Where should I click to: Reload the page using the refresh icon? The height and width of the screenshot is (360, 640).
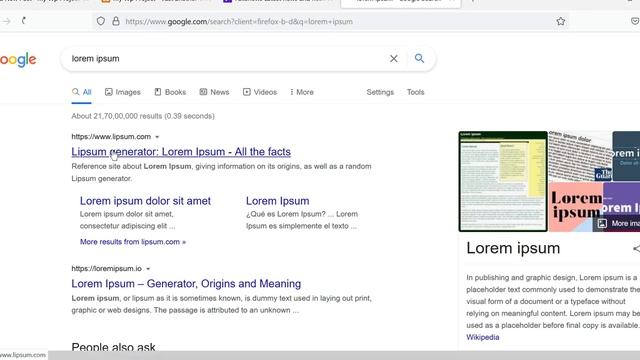tap(24, 20)
